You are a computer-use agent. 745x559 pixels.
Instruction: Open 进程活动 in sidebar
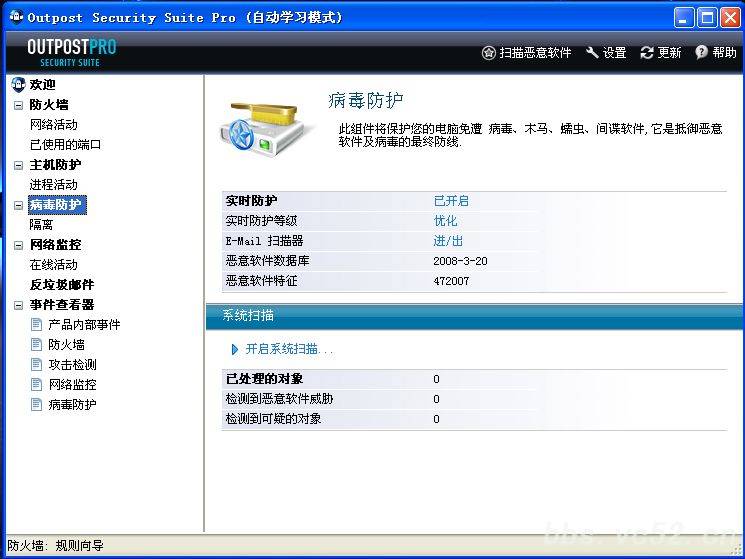(x=54, y=185)
